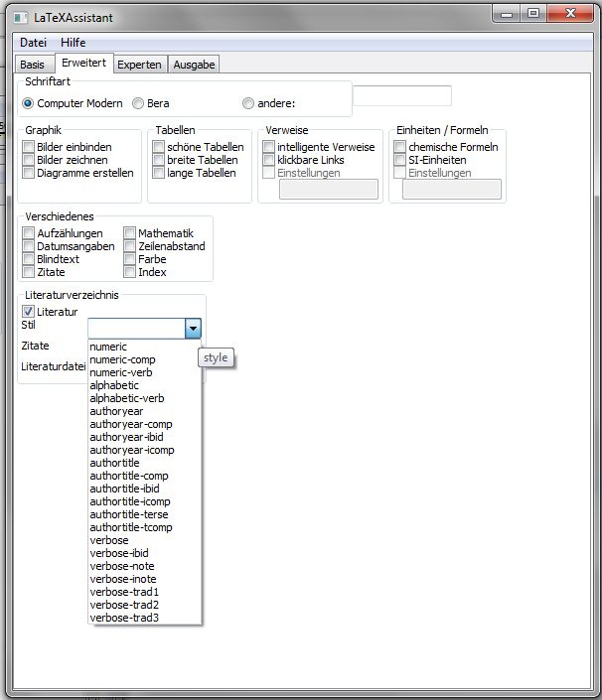This screenshot has width=602, height=700.
Task: Pick 'verbose-inote' list entry
Action: click(145, 580)
